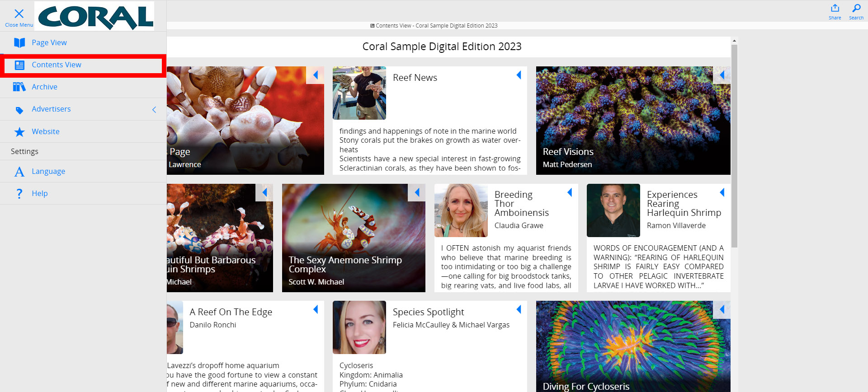Open Ramon Villaverde author photo
Screen dimensions: 868x392
[x=613, y=210]
